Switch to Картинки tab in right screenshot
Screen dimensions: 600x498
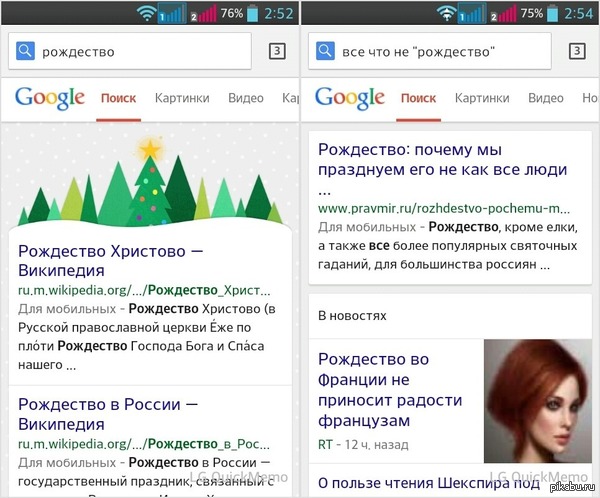point(482,98)
